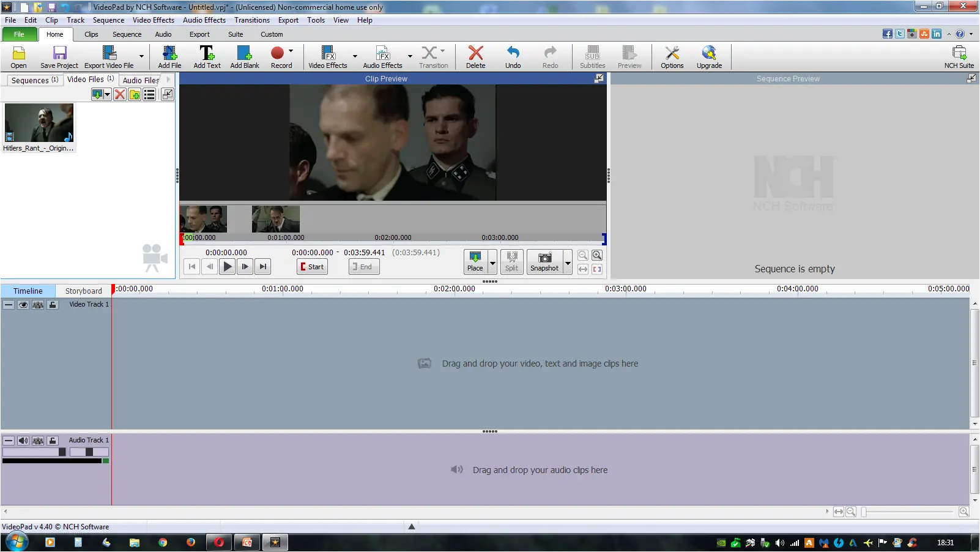980x552 pixels.
Task: Open the Transitions menu
Action: 252,20
